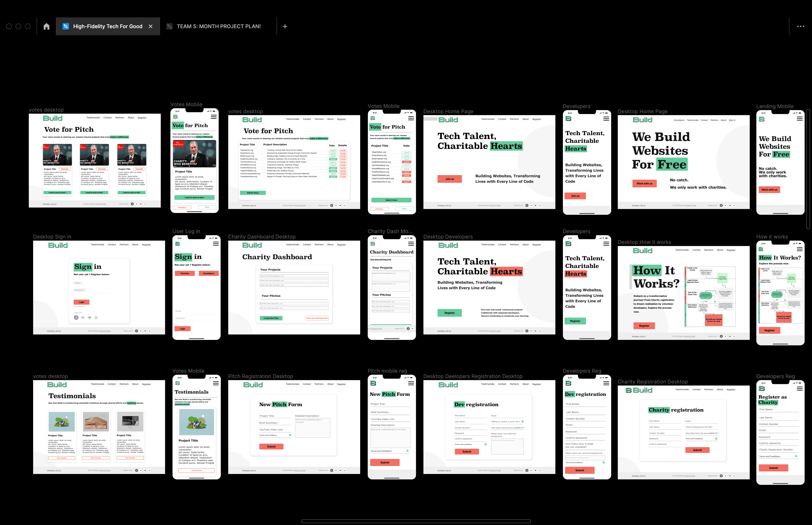Image resolution: width=812 pixels, height=525 pixels.
Task: Click YouTube icon in Desktop Sign in form
Action: pos(90,317)
